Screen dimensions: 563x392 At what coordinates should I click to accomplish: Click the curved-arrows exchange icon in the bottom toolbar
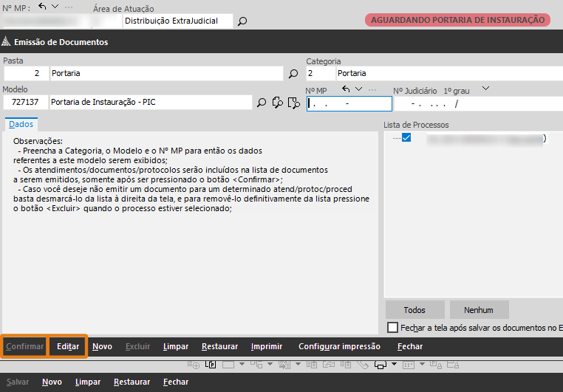click(329, 365)
